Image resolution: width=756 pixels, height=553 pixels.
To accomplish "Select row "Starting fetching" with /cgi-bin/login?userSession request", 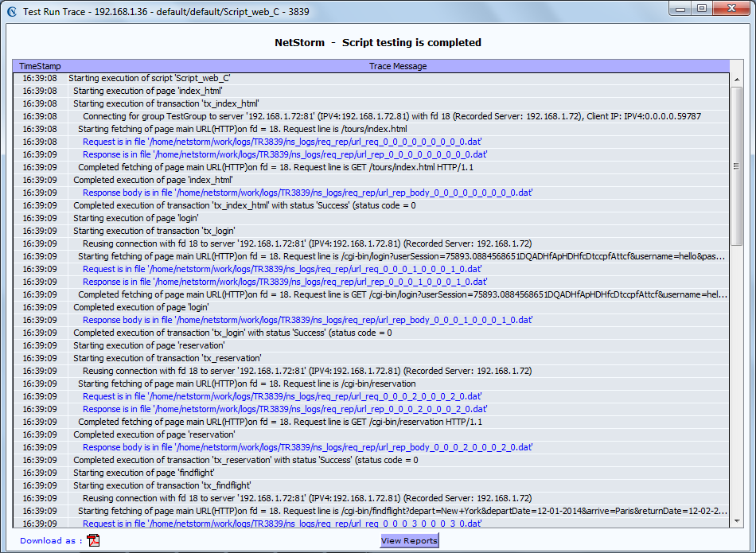I will (x=372, y=256).
